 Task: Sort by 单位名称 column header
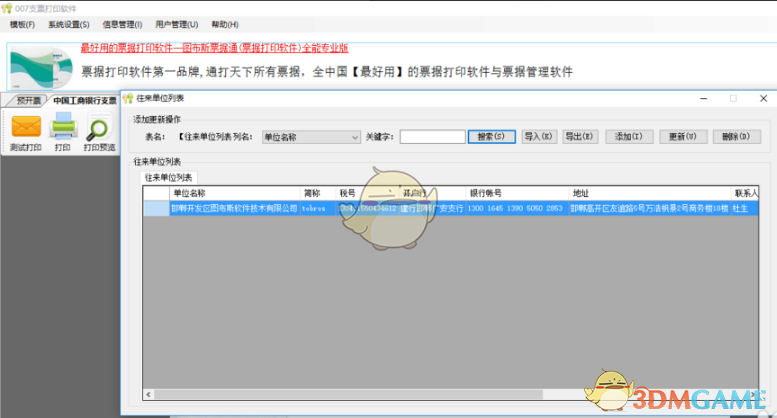click(234, 193)
